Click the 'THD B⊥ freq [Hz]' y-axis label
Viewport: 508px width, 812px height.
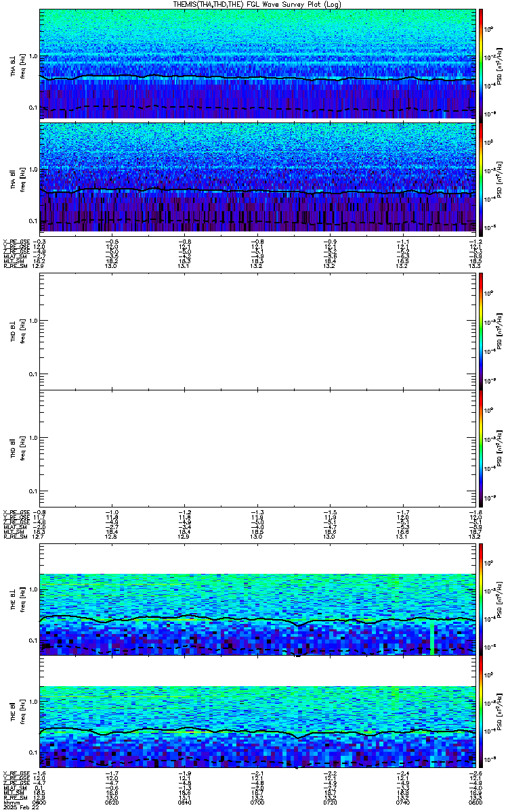(17, 331)
